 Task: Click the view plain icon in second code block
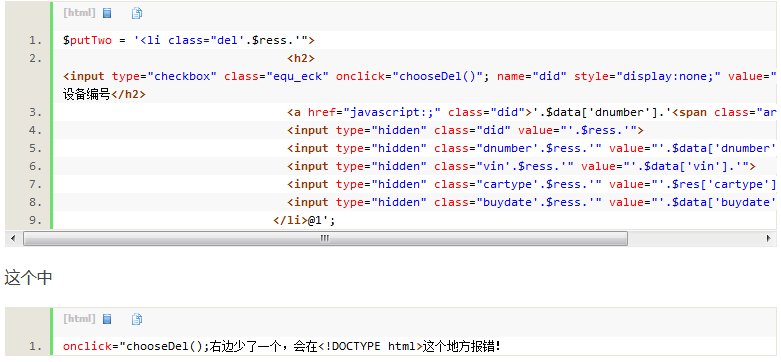pyautogui.click(x=107, y=319)
